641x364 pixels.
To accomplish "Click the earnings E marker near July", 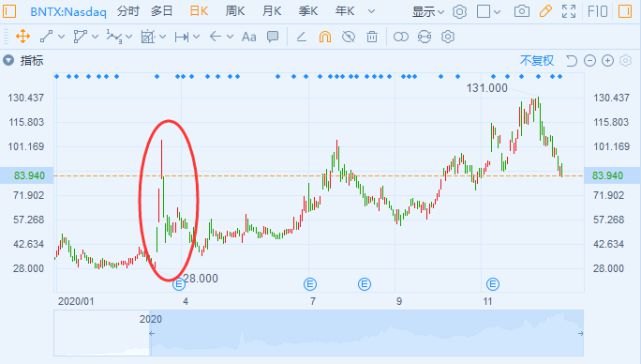I will coord(310,284).
